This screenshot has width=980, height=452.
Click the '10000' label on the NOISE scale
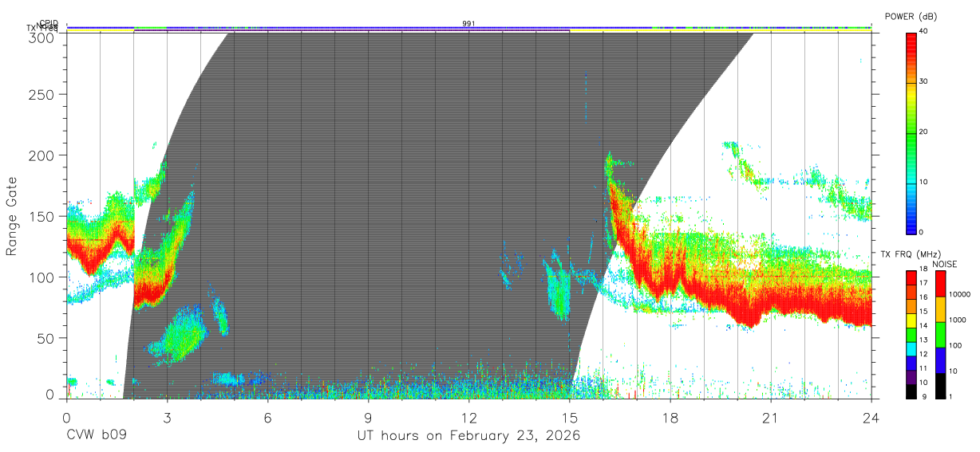click(x=959, y=295)
